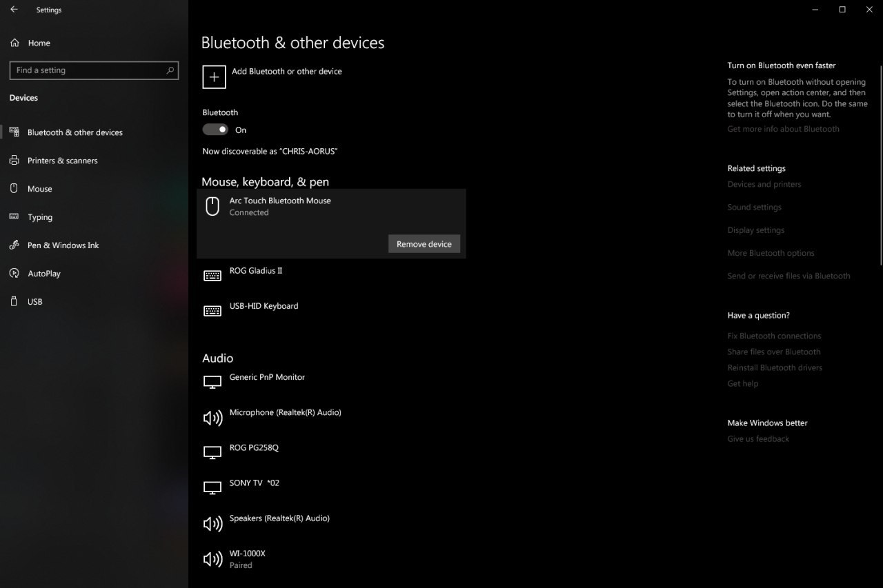Click the Home icon in sidebar
This screenshot has width=883, height=588.
14,43
